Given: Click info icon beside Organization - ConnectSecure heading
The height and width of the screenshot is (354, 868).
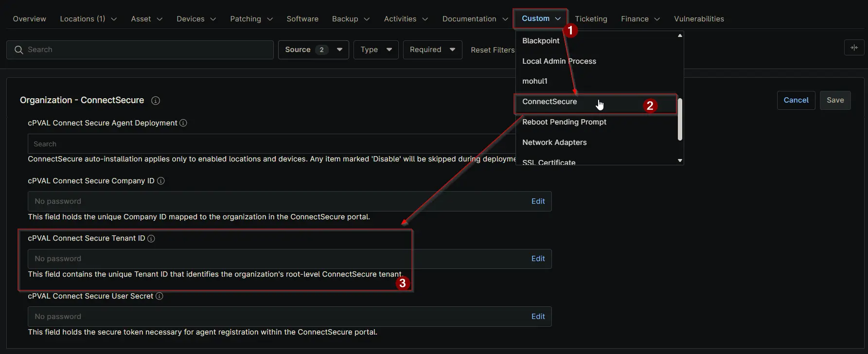Looking at the screenshot, I should [x=156, y=101].
